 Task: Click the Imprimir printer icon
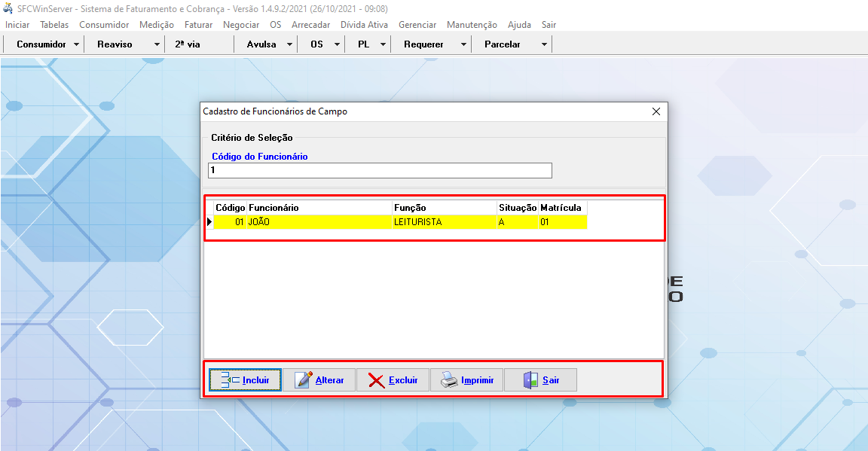point(449,380)
